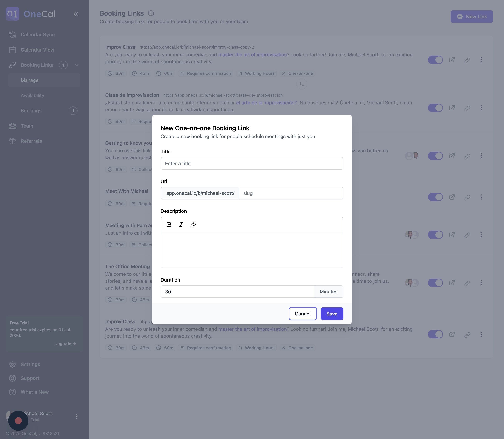
Task: Save the new booking link
Action: tap(332, 314)
